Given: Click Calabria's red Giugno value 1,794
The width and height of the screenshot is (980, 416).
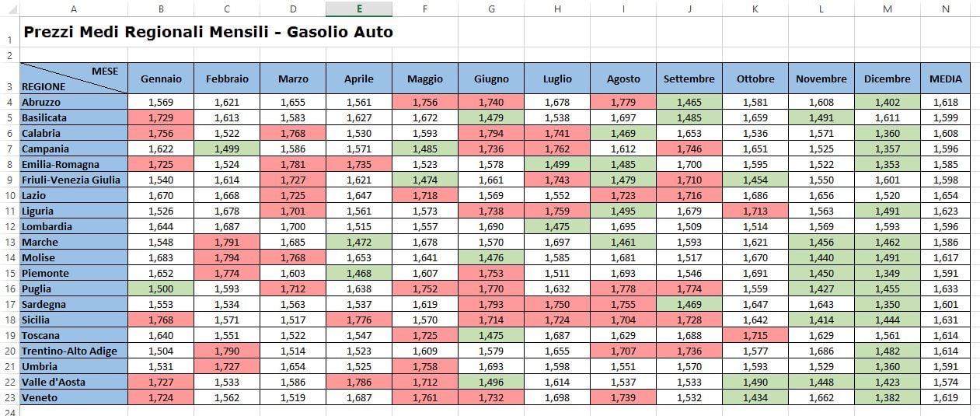Looking at the screenshot, I should [x=491, y=133].
